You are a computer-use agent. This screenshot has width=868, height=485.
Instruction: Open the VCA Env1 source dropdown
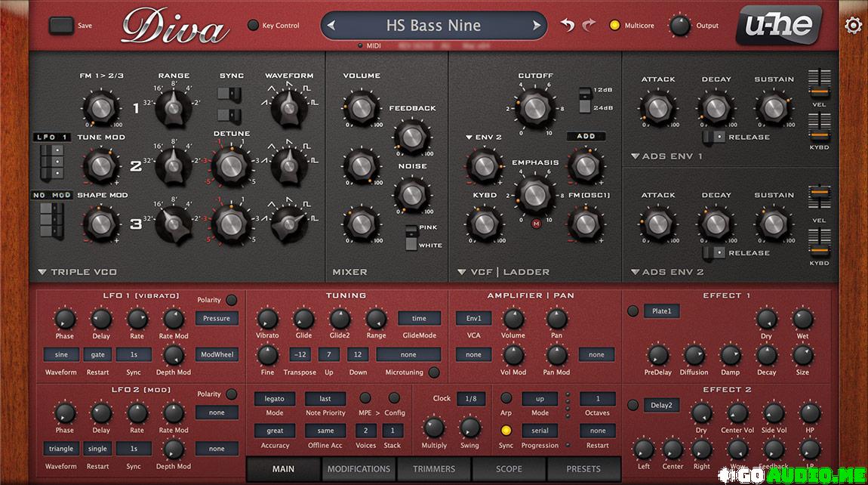pos(473,318)
